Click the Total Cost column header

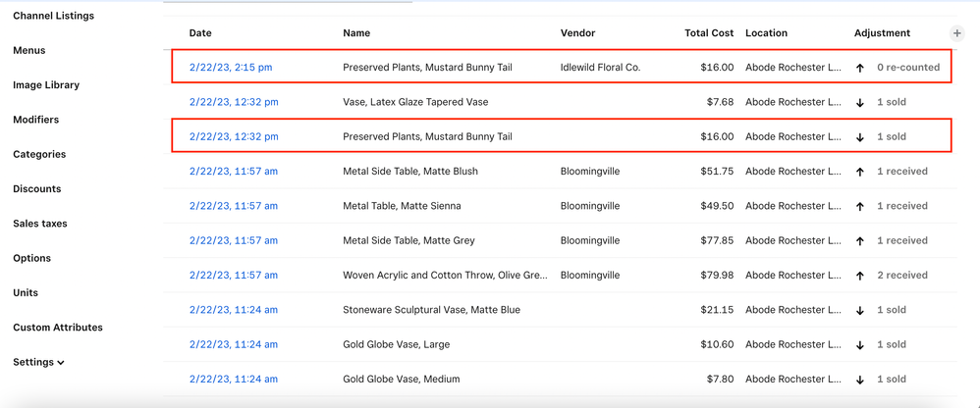click(708, 33)
